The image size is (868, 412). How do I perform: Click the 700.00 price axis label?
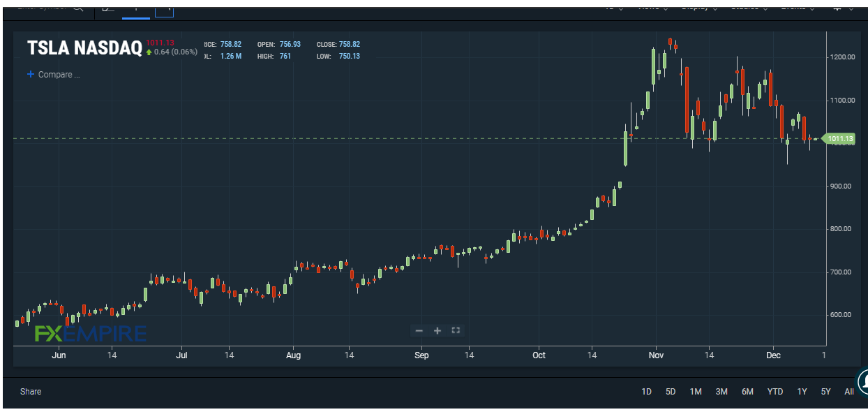842,272
